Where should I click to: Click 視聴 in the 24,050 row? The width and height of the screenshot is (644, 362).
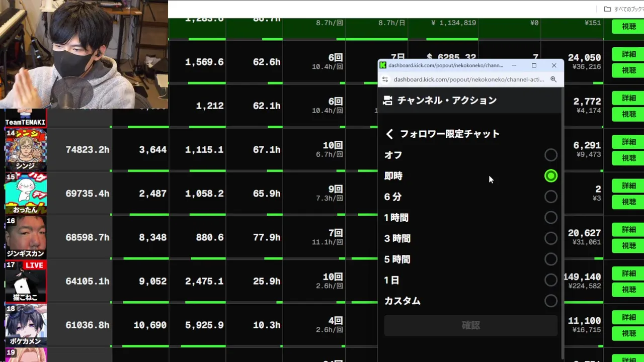click(x=629, y=70)
